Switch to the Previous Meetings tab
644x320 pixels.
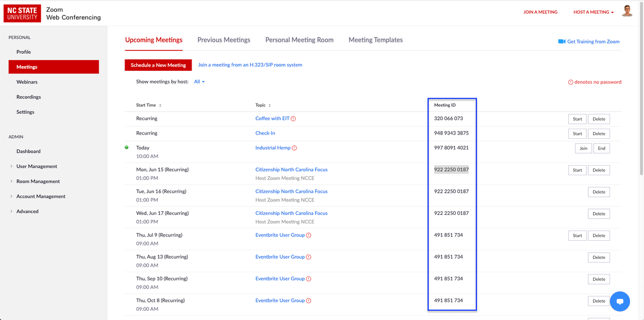(224, 40)
